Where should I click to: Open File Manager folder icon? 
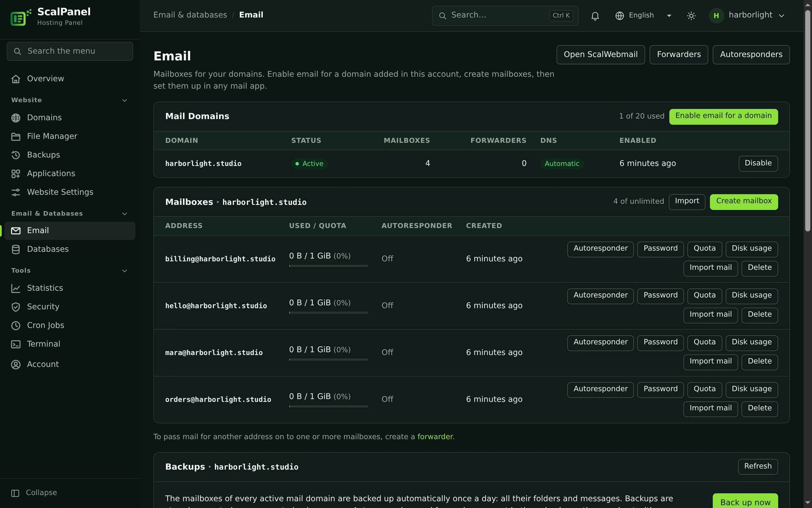tap(16, 136)
